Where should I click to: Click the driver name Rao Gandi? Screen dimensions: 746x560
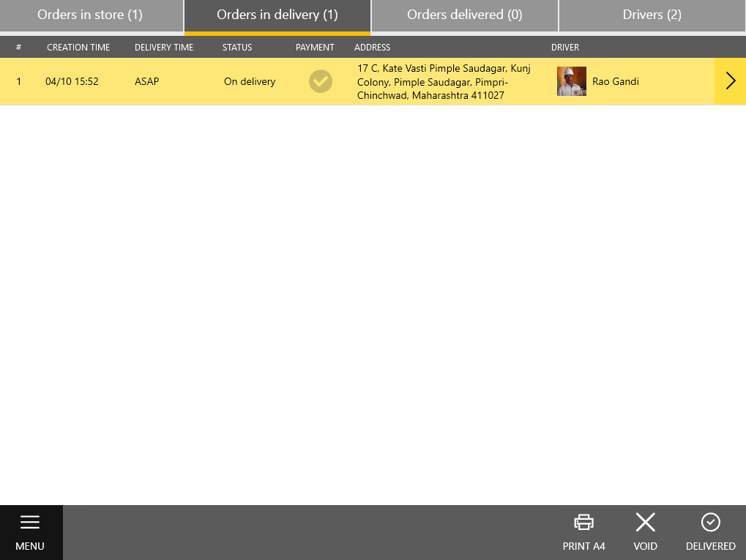pos(615,81)
